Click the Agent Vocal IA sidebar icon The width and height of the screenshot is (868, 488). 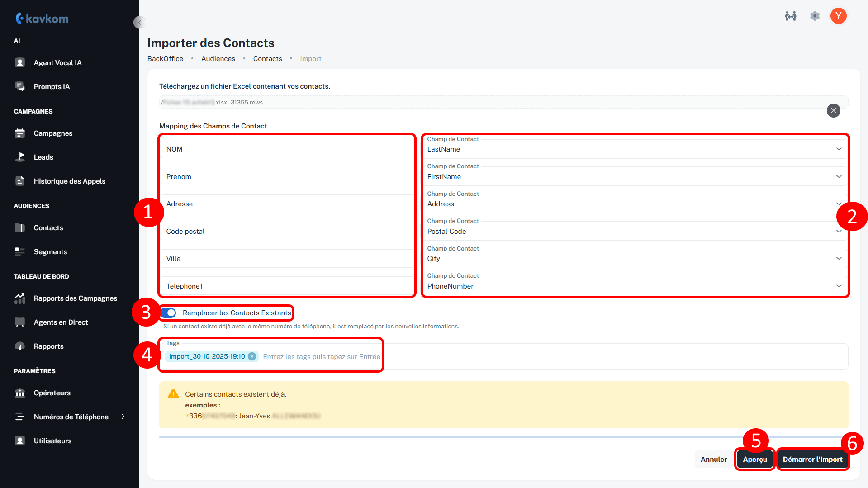(x=20, y=62)
